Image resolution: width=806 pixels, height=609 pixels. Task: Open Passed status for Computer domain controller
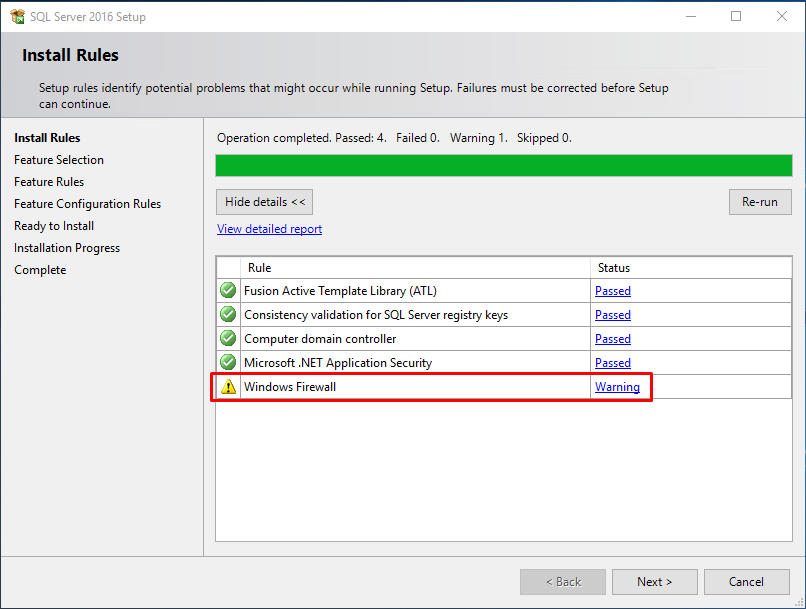613,339
